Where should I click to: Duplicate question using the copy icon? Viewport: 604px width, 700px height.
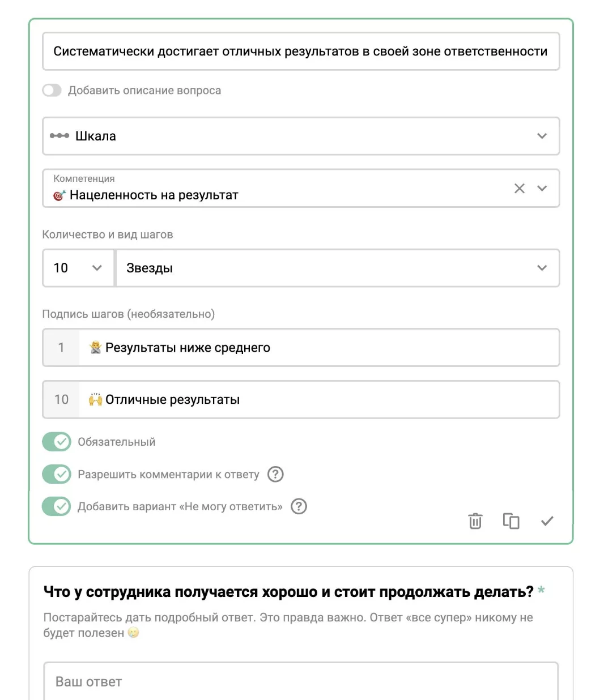tap(511, 520)
